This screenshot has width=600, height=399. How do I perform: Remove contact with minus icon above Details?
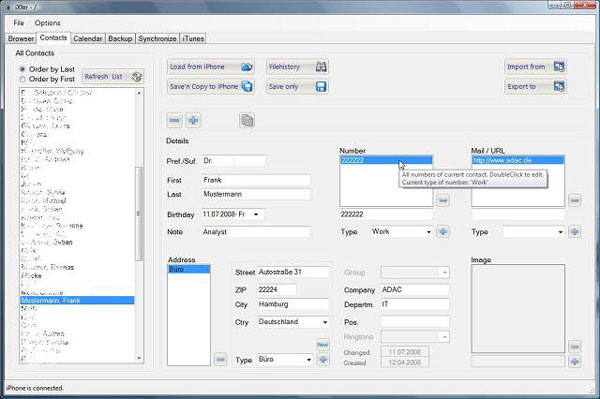[x=174, y=121]
